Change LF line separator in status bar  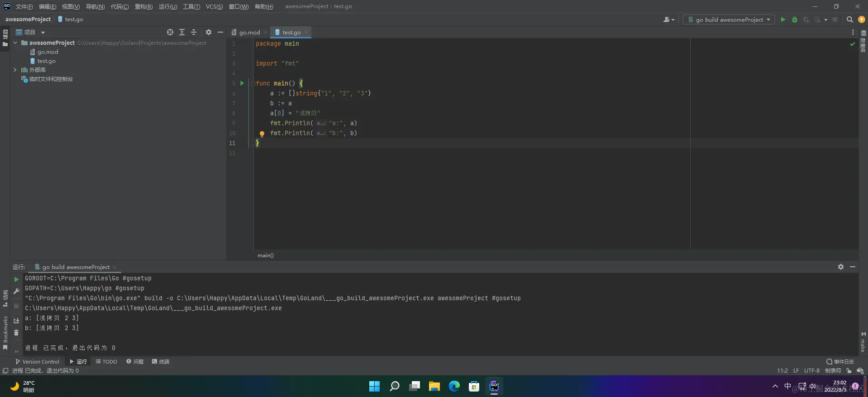point(796,370)
